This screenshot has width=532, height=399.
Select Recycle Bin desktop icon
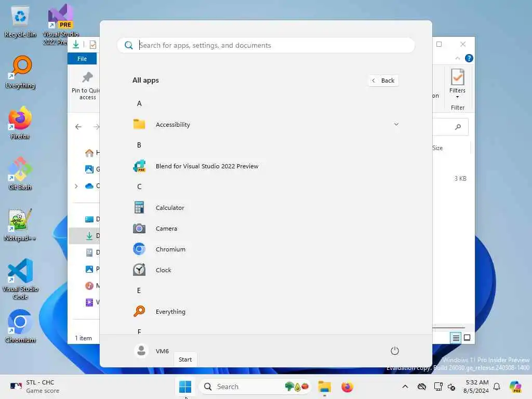(20, 22)
